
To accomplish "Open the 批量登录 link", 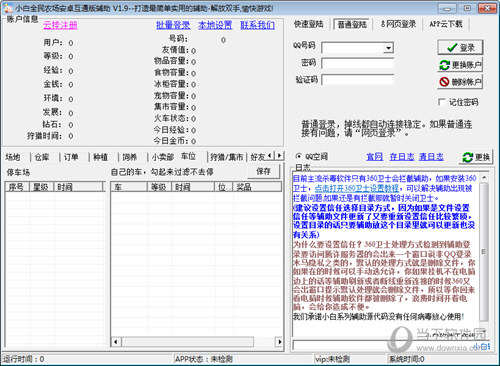I will pyautogui.click(x=173, y=25).
